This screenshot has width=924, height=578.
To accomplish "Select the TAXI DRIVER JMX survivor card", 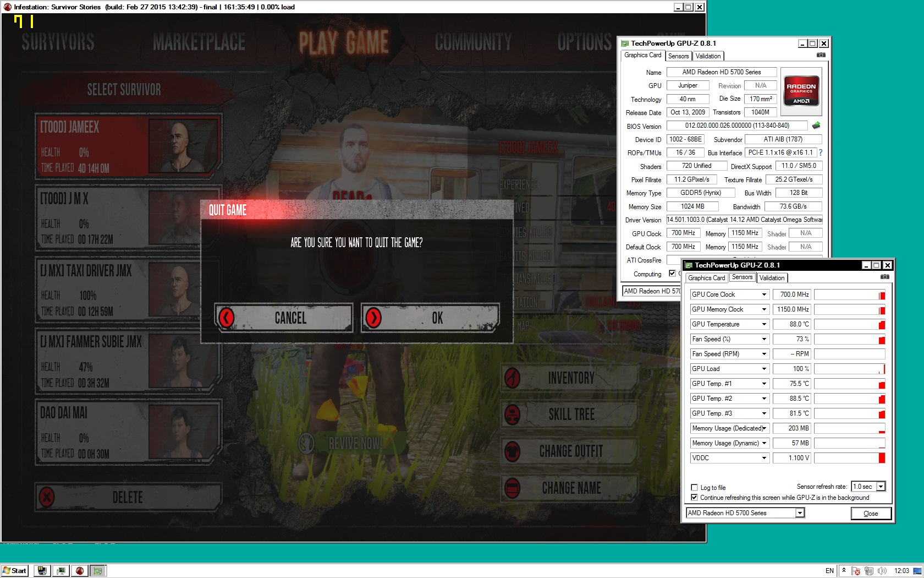I will [x=128, y=289].
